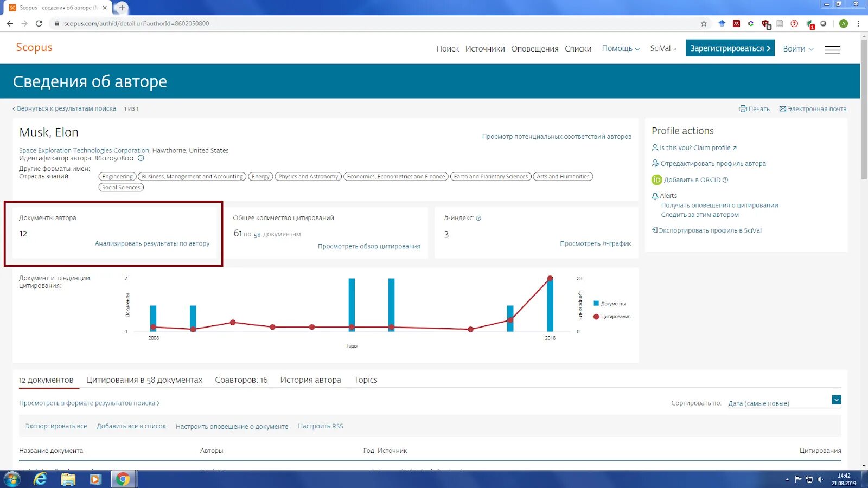Click the blue Документы legend square
The width and height of the screenshot is (868, 488).
click(x=596, y=304)
